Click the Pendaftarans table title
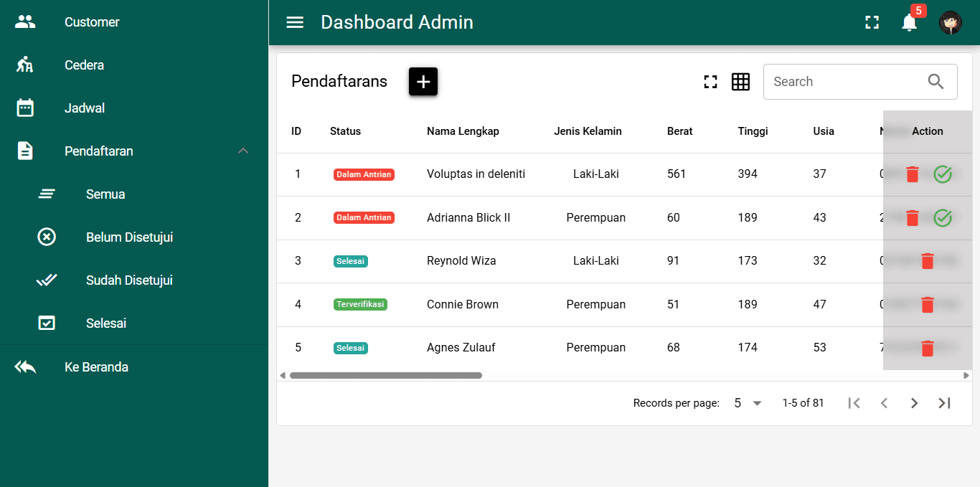The height and width of the screenshot is (487, 980). point(339,82)
